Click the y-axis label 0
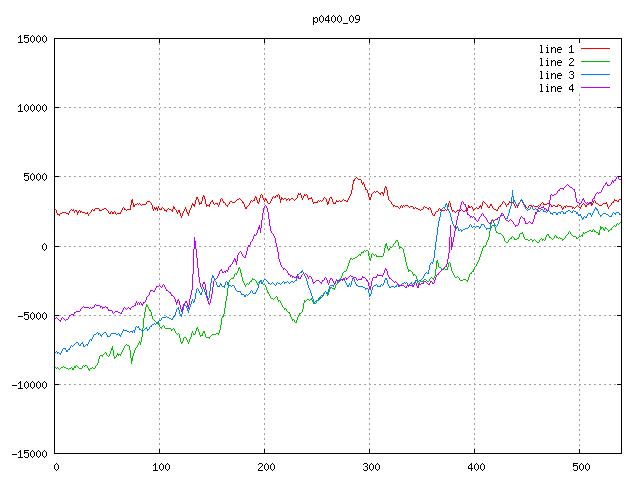Screen dimensions: 640x480 coord(44,247)
